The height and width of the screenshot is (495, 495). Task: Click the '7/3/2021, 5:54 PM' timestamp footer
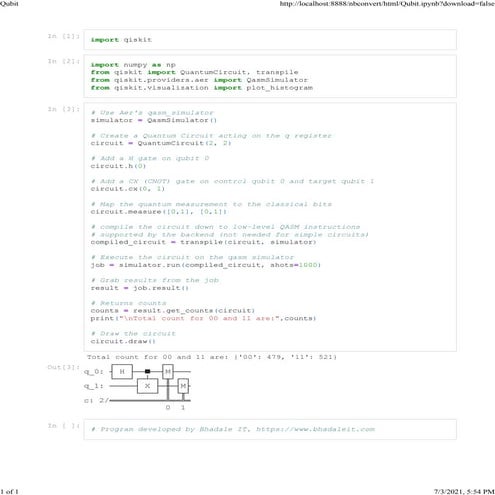pyautogui.click(x=464, y=491)
